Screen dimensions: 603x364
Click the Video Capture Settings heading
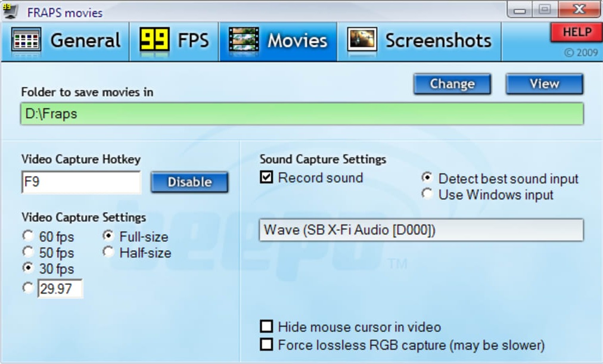83,217
